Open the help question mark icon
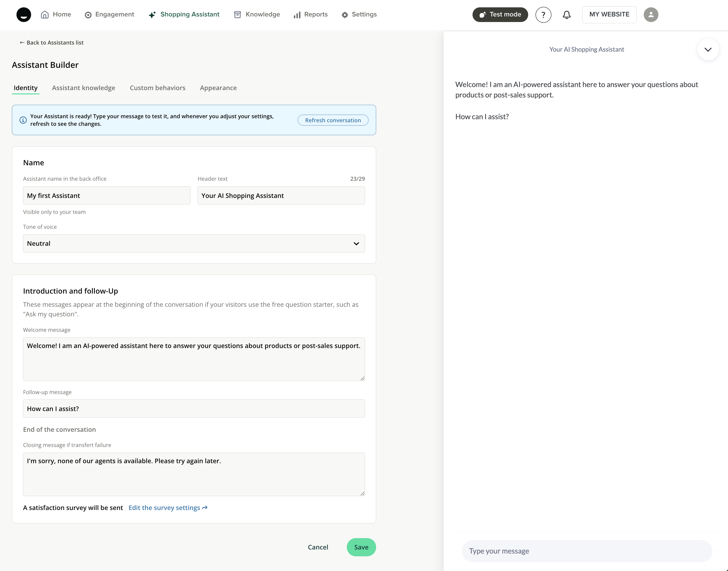 (x=543, y=15)
